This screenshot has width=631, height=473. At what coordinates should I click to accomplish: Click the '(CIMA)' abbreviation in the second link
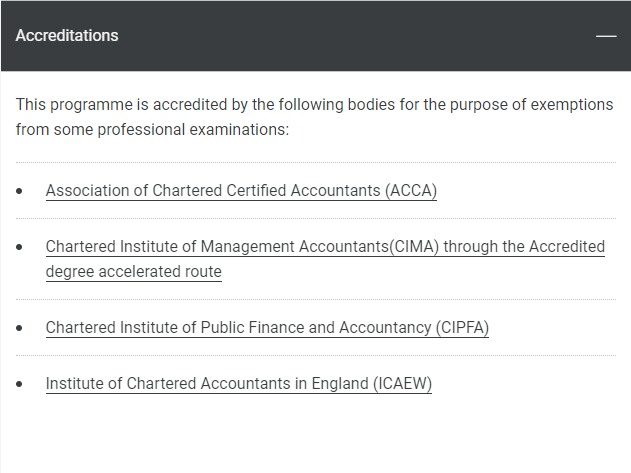(x=414, y=246)
